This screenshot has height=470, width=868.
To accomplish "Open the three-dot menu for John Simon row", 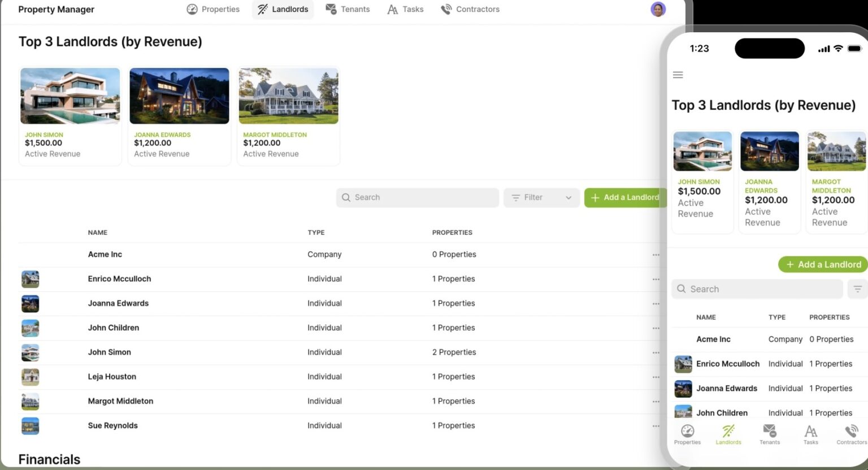I will coord(656,352).
